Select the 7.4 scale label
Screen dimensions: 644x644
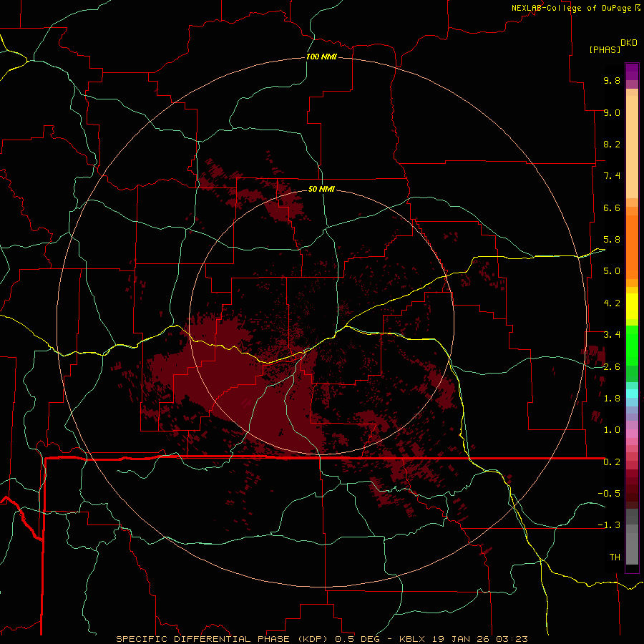point(612,176)
